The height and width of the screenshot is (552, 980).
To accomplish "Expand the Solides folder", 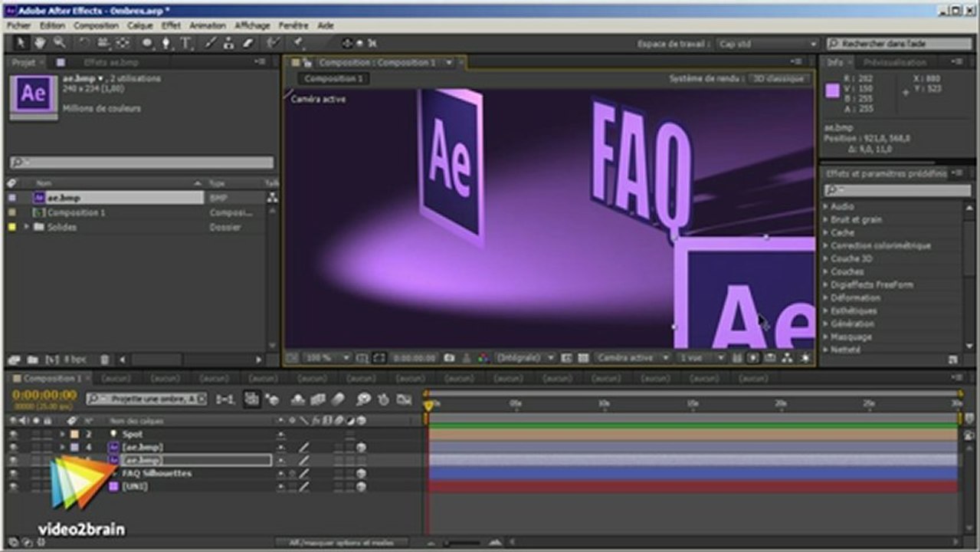I will (x=27, y=227).
